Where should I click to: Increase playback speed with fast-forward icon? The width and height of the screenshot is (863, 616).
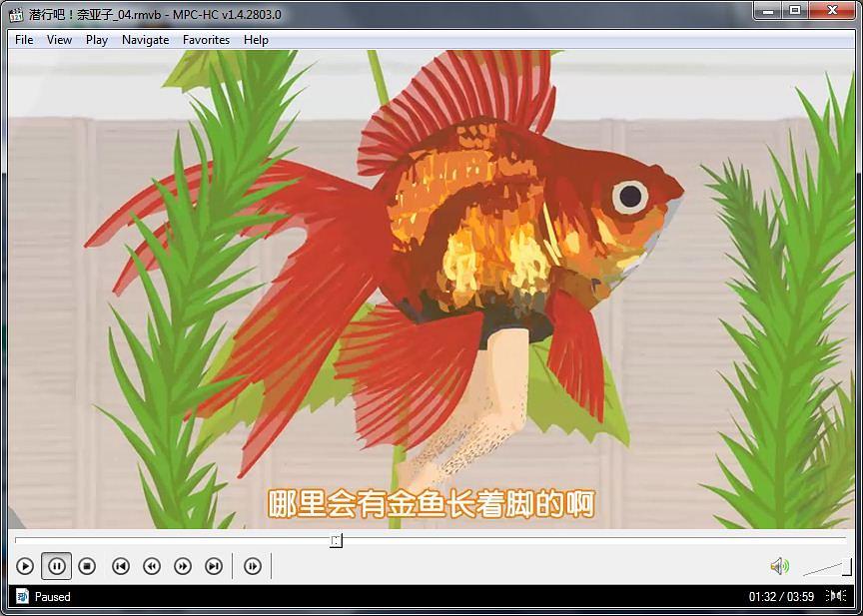[x=183, y=566]
